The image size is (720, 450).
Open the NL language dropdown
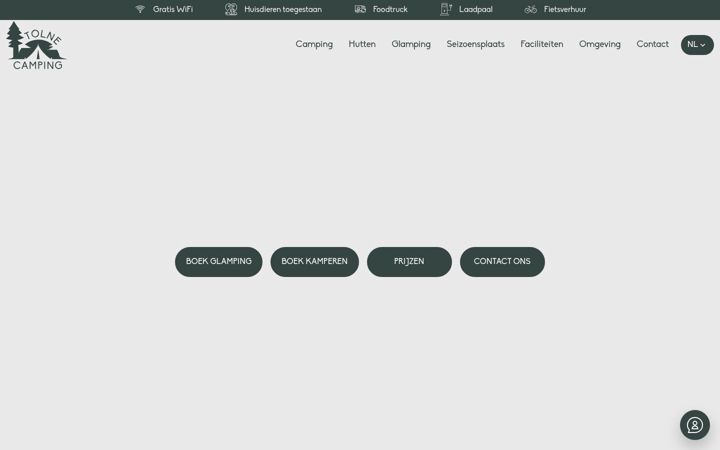pyautogui.click(x=697, y=45)
